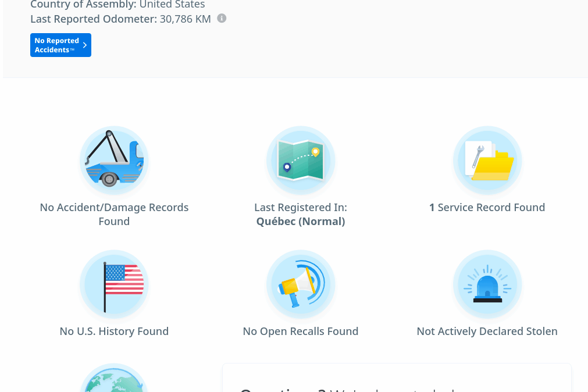Click the Last Reported Odometer 30,786 KM text
Image resolution: width=588 pixels, height=392 pixels.
120,19
